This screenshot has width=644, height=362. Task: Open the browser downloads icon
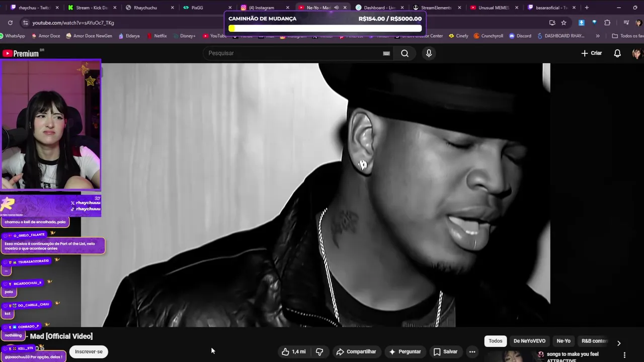tap(582, 23)
